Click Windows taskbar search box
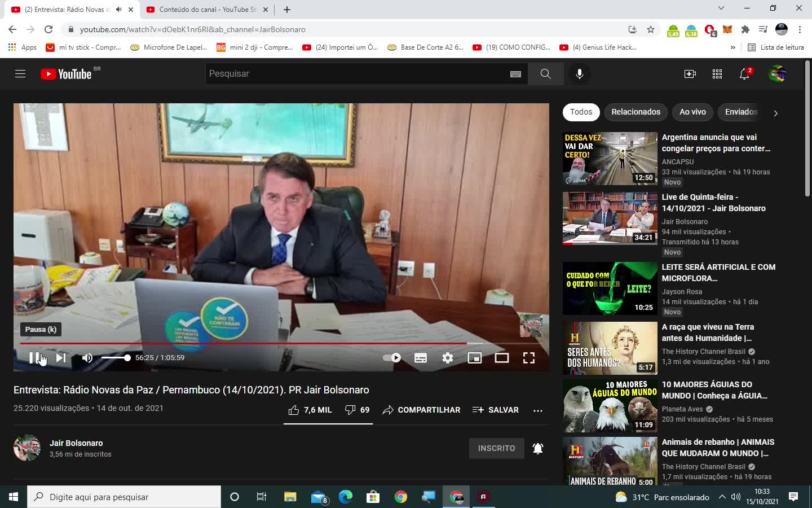The height and width of the screenshot is (508, 812). [x=124, y=497]
